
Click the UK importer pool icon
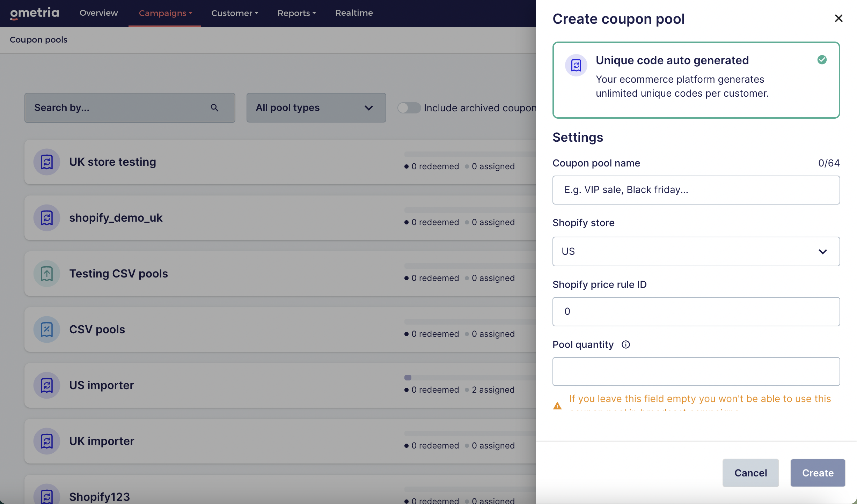[47, 441]
